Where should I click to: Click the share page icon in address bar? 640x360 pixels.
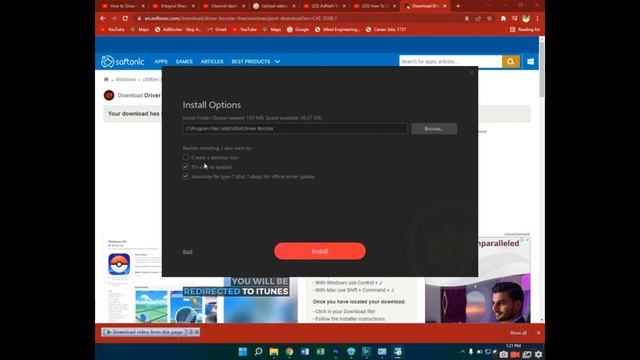[x=478, y=18]
